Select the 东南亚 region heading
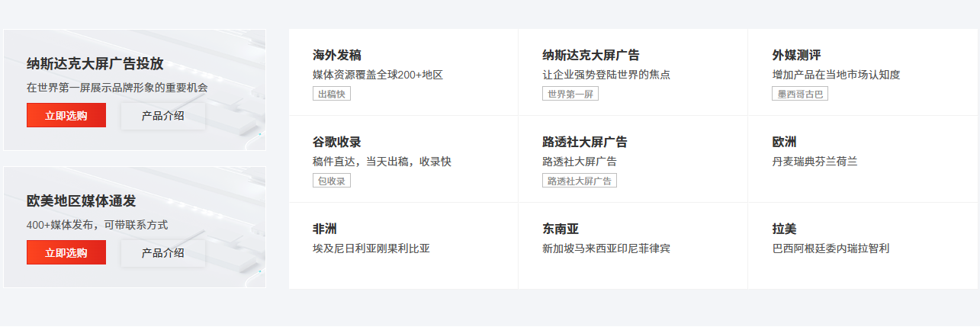Screen dimensions: 980x327 point(560,229)
